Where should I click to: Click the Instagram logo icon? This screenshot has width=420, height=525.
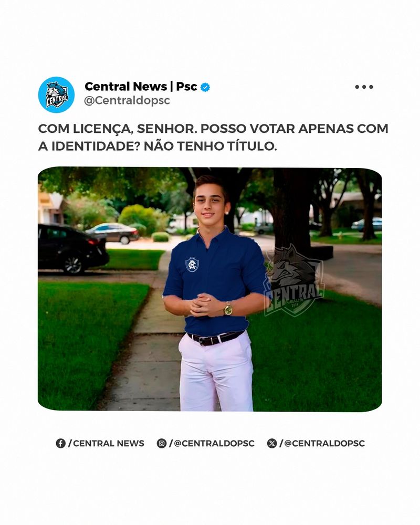pyautogui.click(x=161, y=443)
